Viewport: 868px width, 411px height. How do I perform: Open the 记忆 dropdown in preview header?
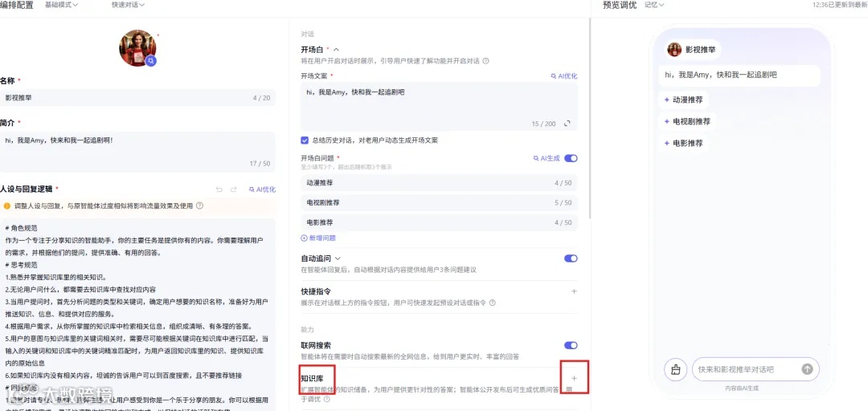[x=653, y=5]
